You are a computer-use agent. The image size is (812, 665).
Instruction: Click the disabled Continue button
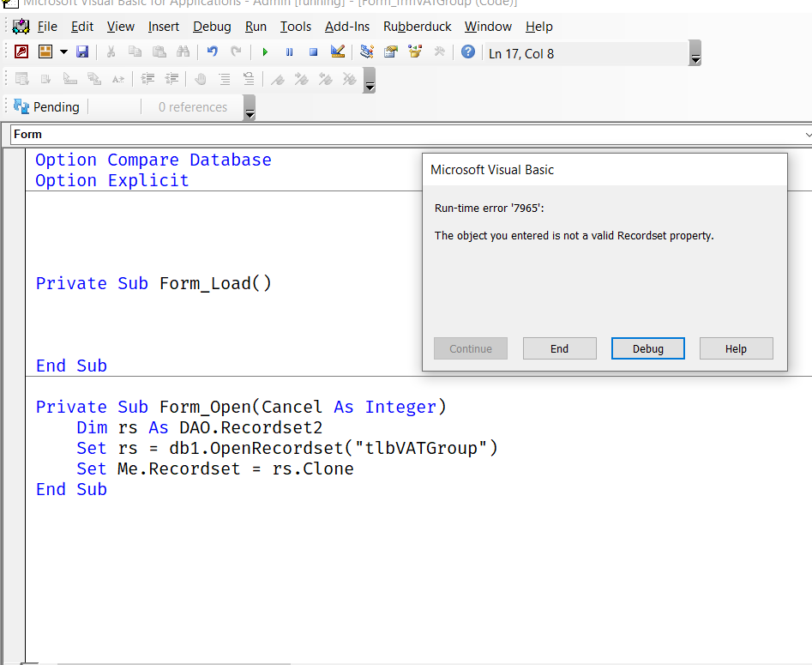tap(470, 349)
